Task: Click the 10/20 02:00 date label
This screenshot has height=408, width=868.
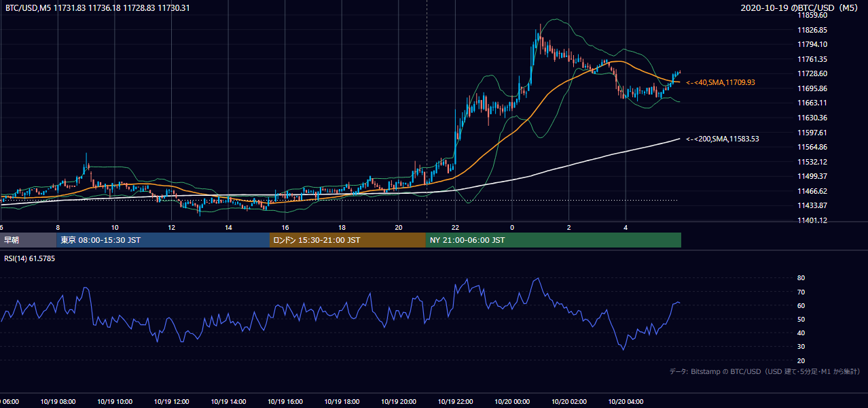Action: pyautogui.click(x=569, y=402)
